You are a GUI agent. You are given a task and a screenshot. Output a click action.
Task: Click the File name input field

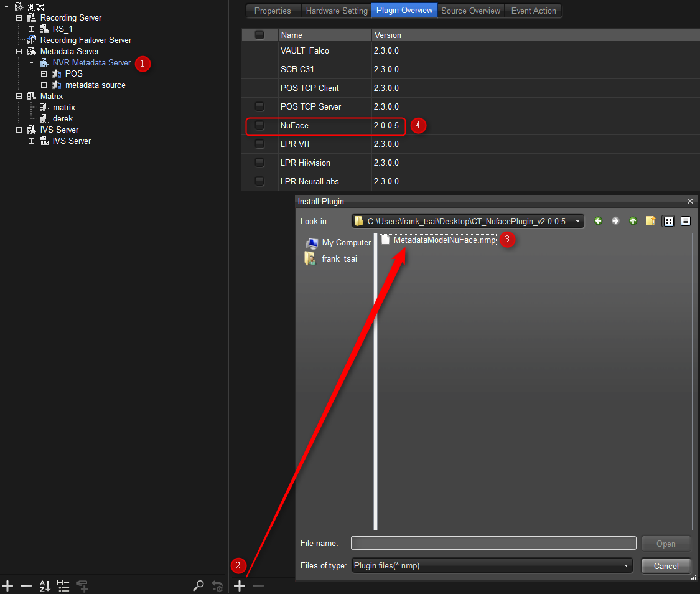click(493, 543)
